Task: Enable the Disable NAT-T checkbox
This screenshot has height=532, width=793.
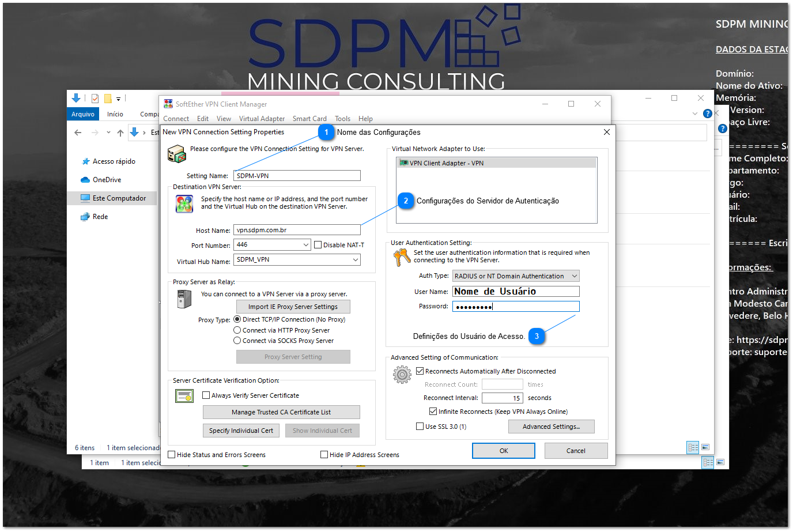Action: point(318,245)
